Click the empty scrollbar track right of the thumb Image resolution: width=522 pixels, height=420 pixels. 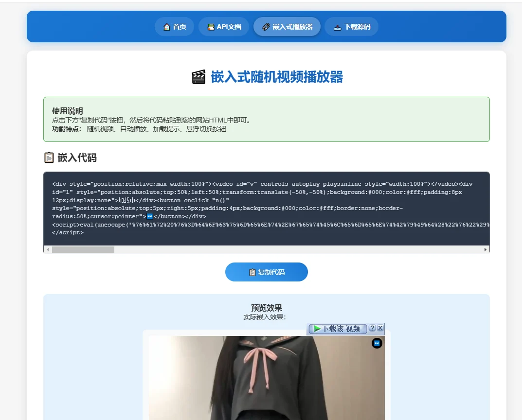click(292, 249)
